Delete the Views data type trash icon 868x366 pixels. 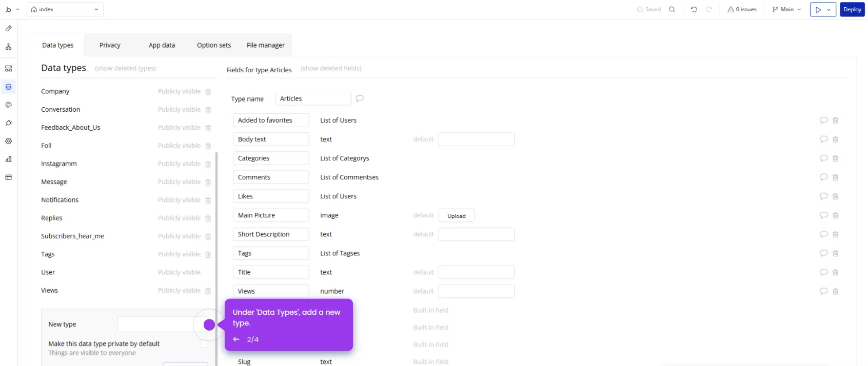click(208, 291)
